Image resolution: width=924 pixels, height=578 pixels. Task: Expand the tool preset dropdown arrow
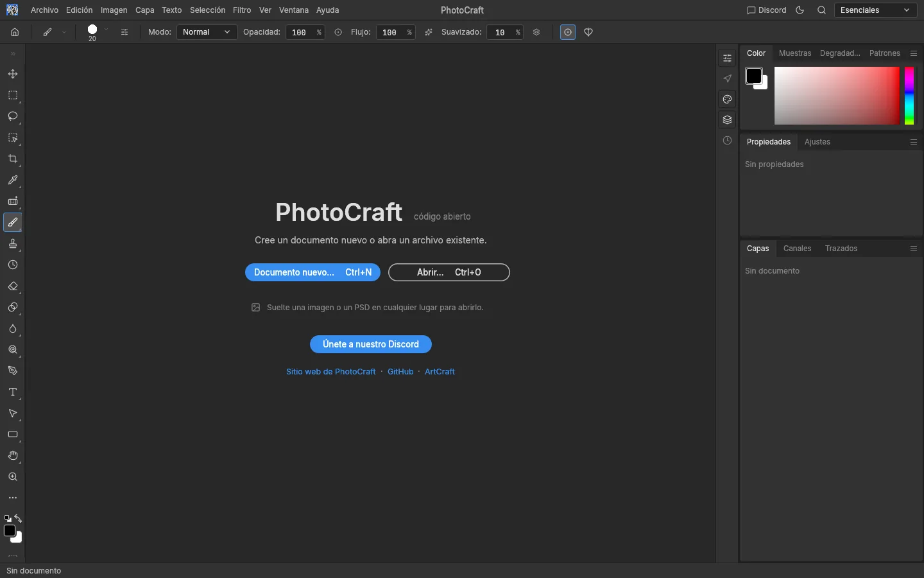(64, 32)
